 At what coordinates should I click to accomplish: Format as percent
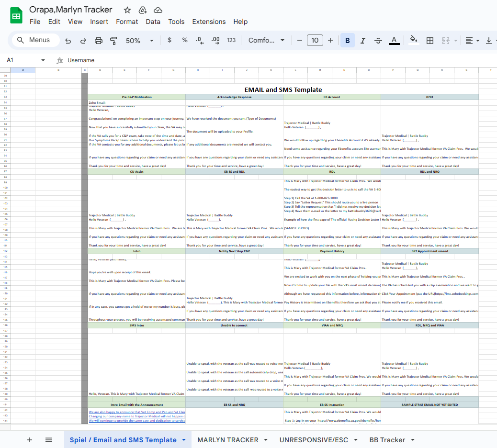click(x=185, y=40)
